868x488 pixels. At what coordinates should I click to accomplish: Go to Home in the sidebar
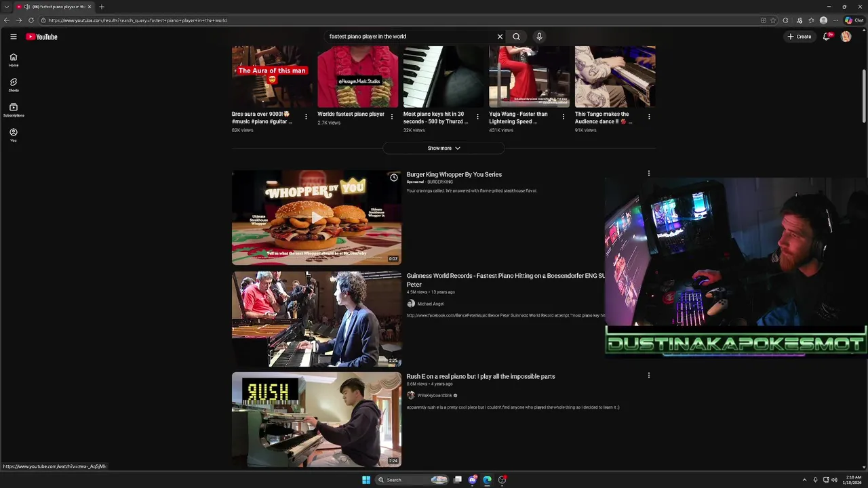(x=14, y=60)
